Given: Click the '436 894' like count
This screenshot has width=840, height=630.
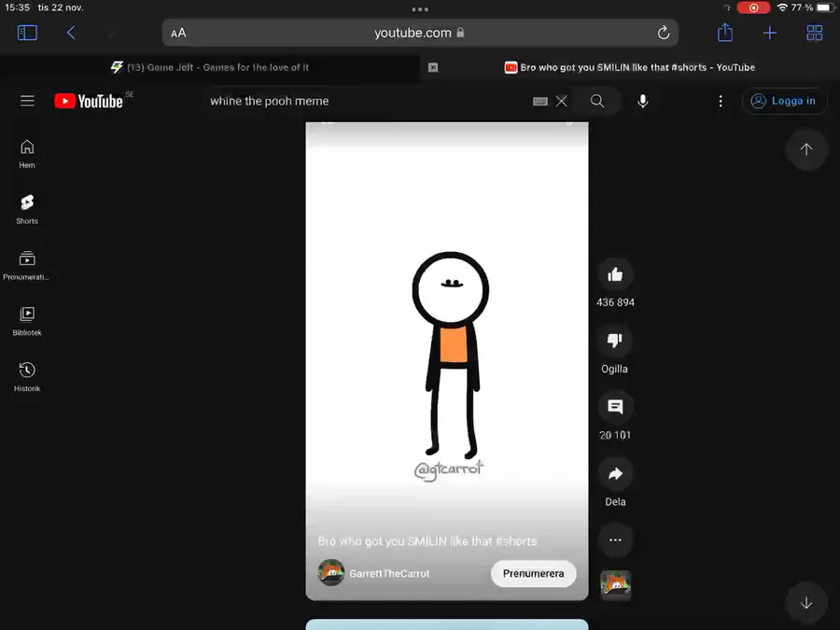Looking at the screenshot, I should [615, 302].
